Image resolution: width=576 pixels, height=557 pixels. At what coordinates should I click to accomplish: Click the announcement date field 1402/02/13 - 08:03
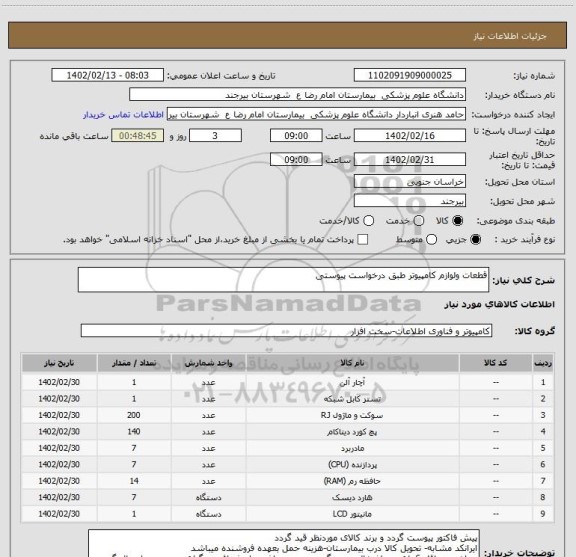point(108,75)
